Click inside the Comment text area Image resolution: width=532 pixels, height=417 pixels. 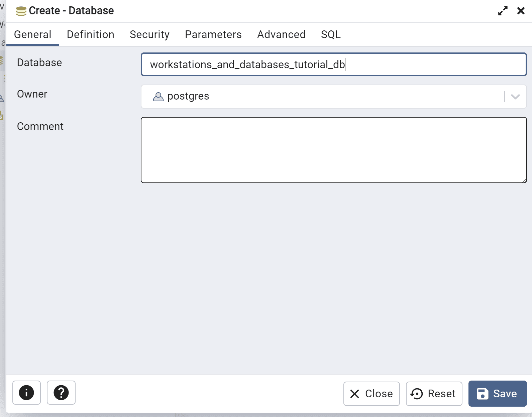(333, 150)
